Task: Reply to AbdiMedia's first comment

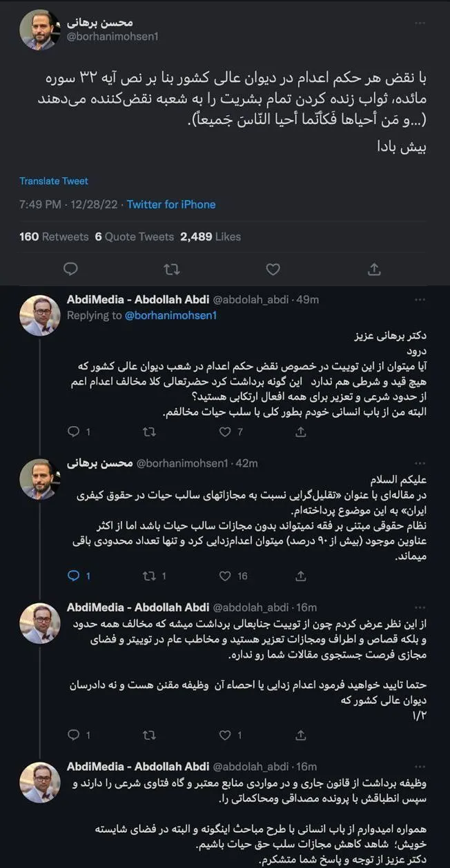Action: (x=75, y=432)
